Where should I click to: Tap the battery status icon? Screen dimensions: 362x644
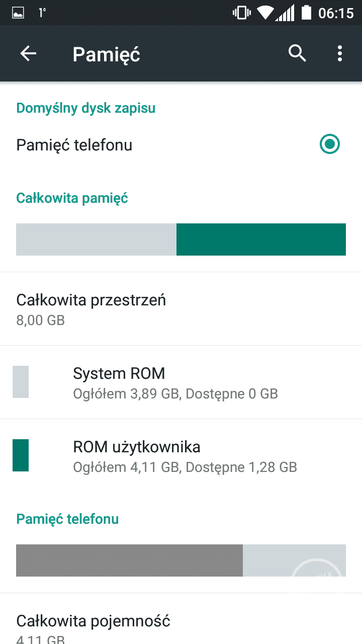coord(305,13)
